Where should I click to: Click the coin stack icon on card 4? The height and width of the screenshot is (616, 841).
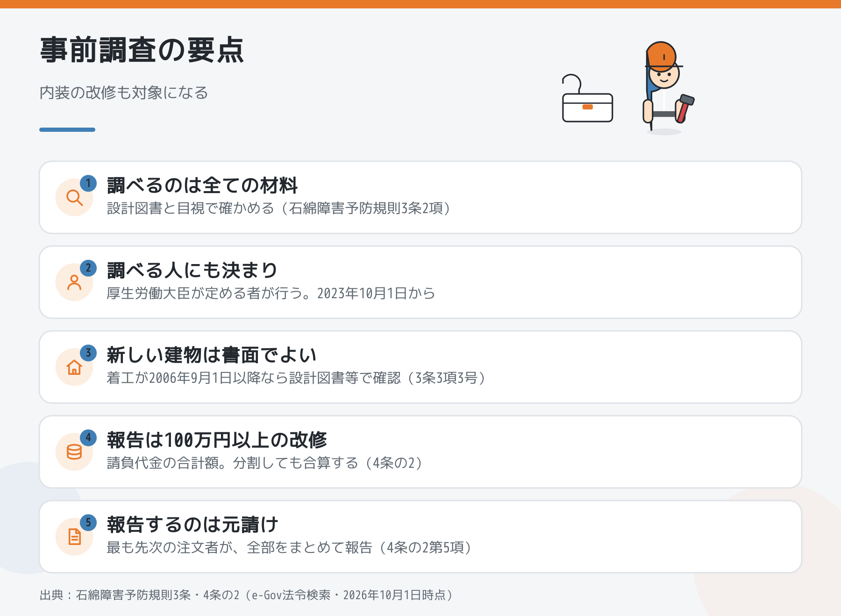[74, 452]
